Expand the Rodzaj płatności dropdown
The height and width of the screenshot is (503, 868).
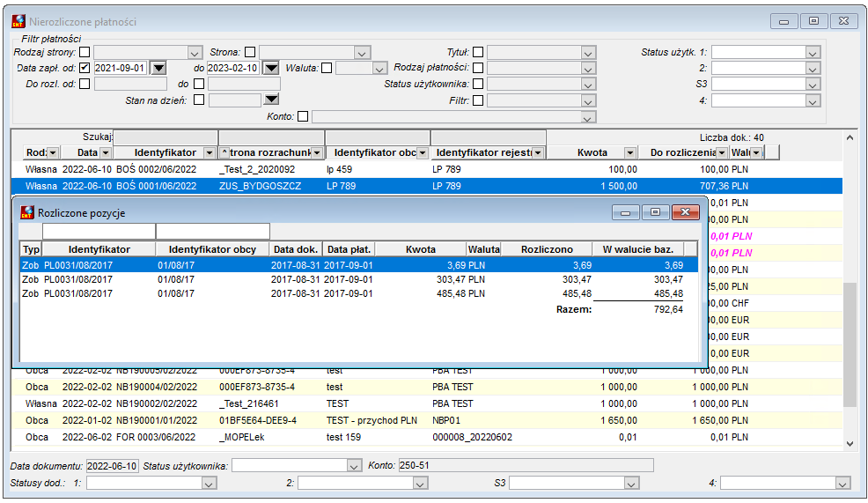pyautogui.click(x=588, y=69)
